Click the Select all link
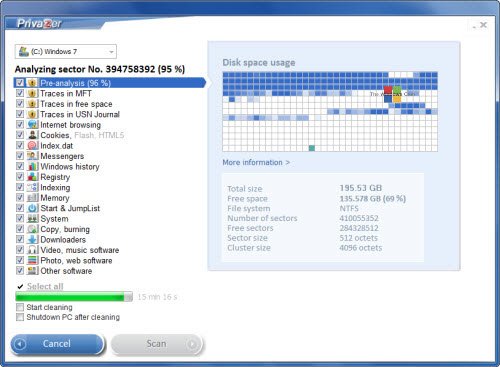Viewport: 500px width, 367px height. tap(45, 286)
